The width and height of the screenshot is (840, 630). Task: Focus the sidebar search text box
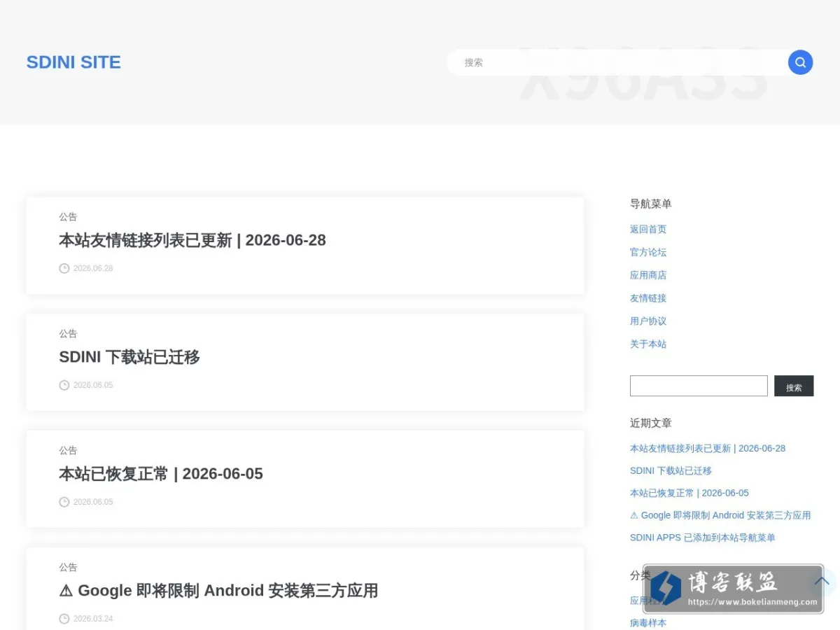(x=699, y=386)
